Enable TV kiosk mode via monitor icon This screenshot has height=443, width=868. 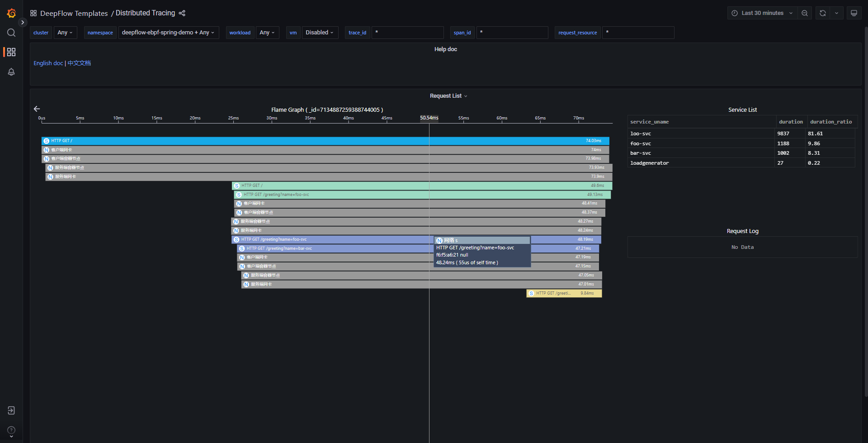click(854, 13)
